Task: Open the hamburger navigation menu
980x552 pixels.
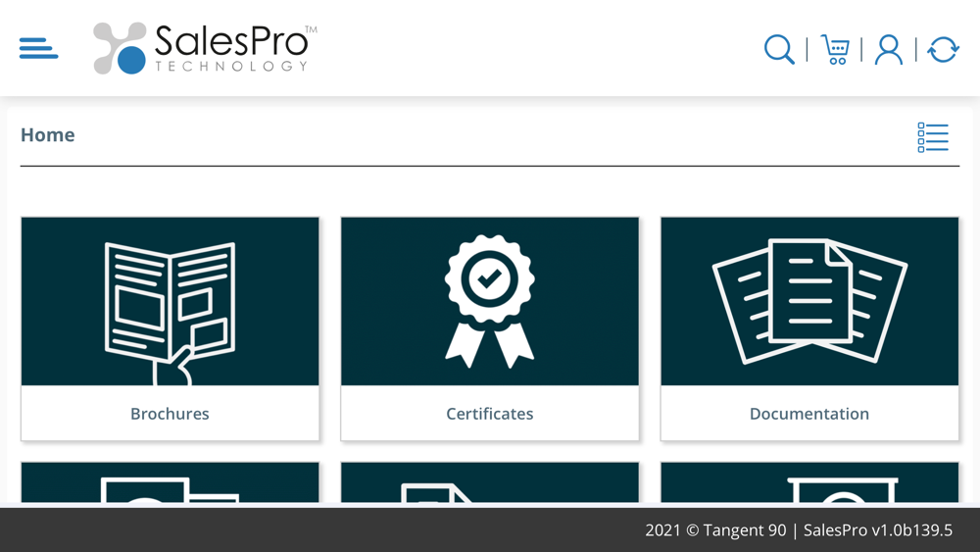Action: (x=39, y=48)
